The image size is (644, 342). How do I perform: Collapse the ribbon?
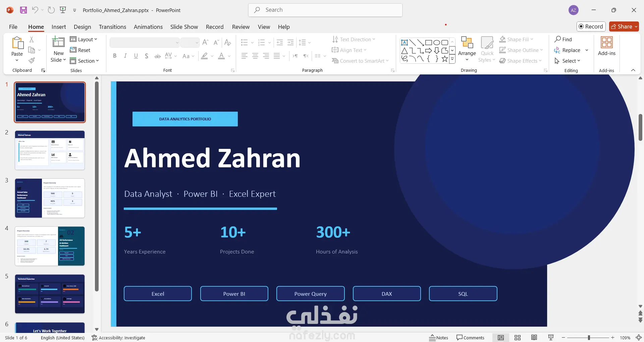pyautogui.click(x=633, y=70)
